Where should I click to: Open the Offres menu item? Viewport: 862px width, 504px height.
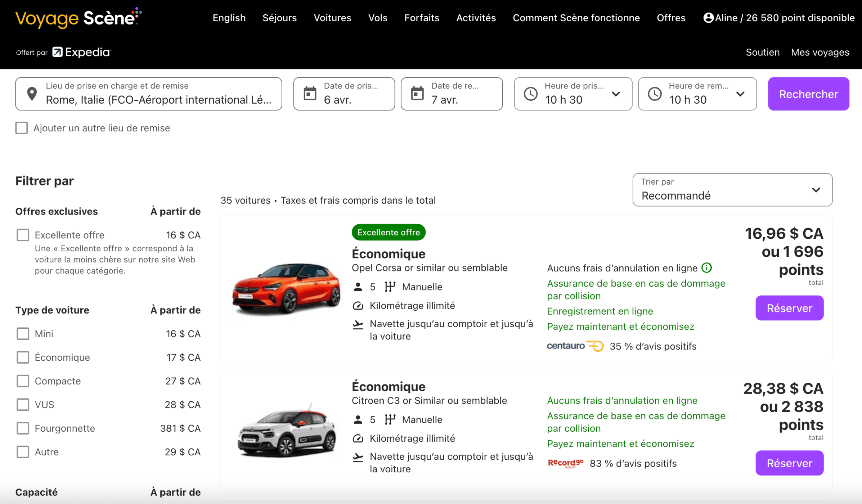pyautogui.click(x=671, y=18)
